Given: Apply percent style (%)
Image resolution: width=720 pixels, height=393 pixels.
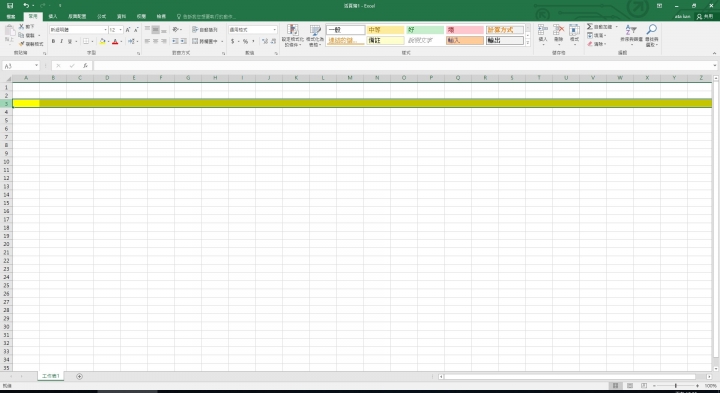Looking at the screenshot, I should click(246, 41).
